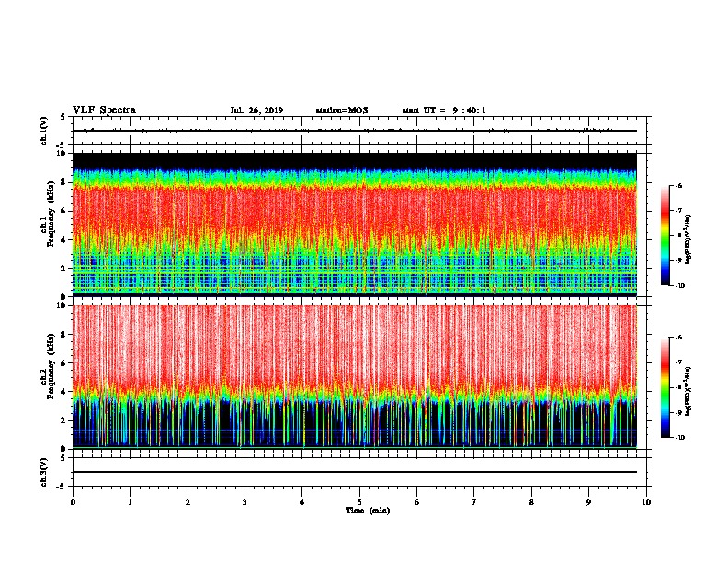The width and height of the screenshot is (728, 563).
Task: Click the ch.2 spectrogram colorbar
Action: [x=665, y=387]
